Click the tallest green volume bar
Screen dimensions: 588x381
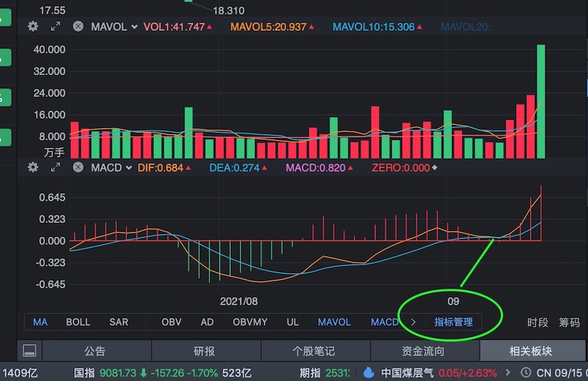(x=541, y=102)
